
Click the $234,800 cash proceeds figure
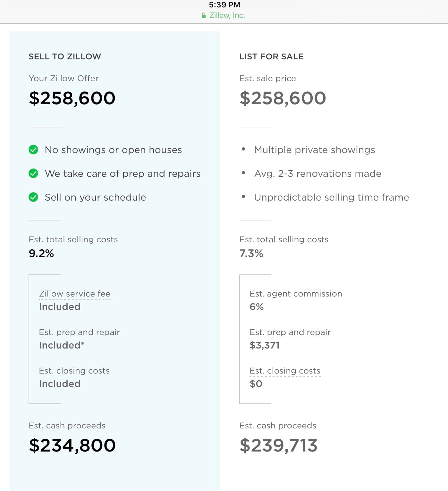coord(72,445)
